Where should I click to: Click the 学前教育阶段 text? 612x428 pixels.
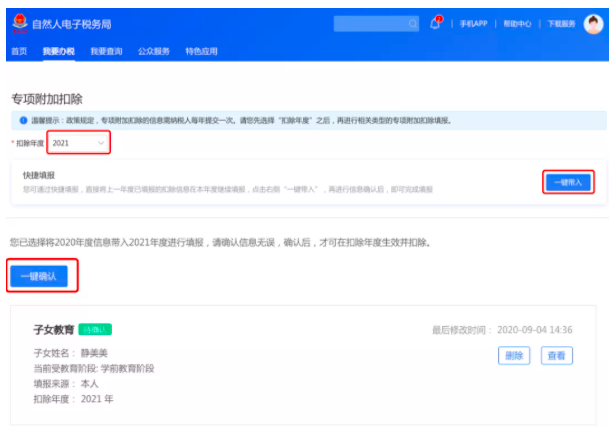[x=128, y=368]
